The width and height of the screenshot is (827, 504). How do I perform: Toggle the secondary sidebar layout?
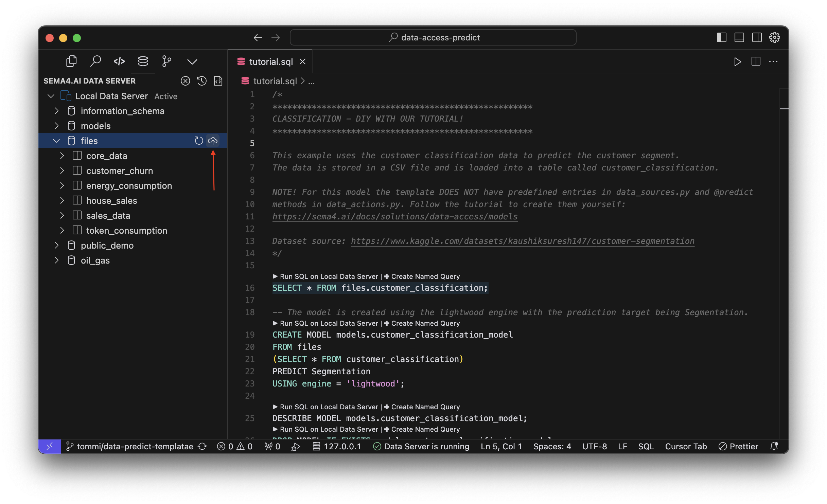pos(757,37)
